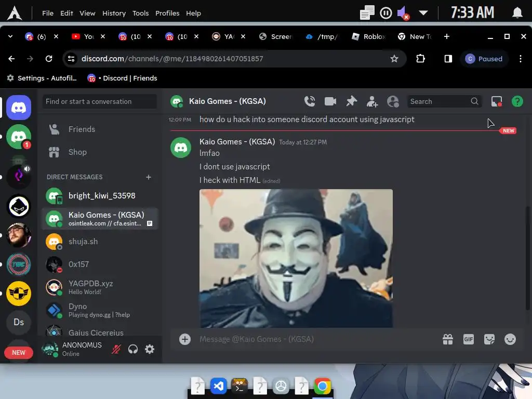Select the Kaio Gomes - (KGSA) DM
The height and width of the screenshot is (399, 532).
point(100,219)
